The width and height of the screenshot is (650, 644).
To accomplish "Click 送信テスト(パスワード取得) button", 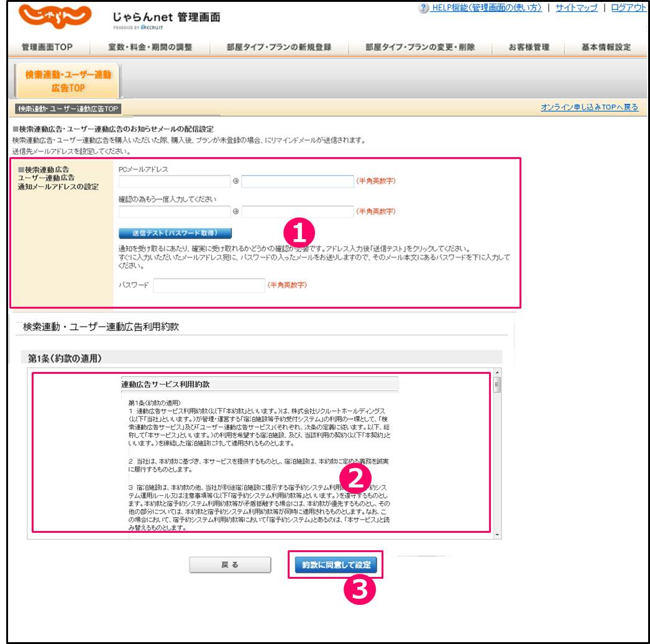I will (175, 233).
